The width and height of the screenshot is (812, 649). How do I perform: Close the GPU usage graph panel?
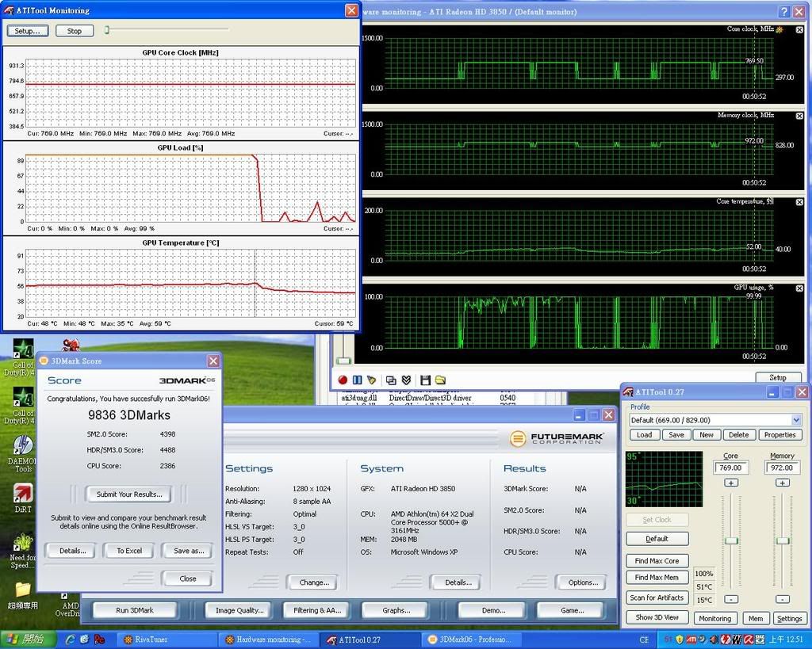[x=799, y=288]
